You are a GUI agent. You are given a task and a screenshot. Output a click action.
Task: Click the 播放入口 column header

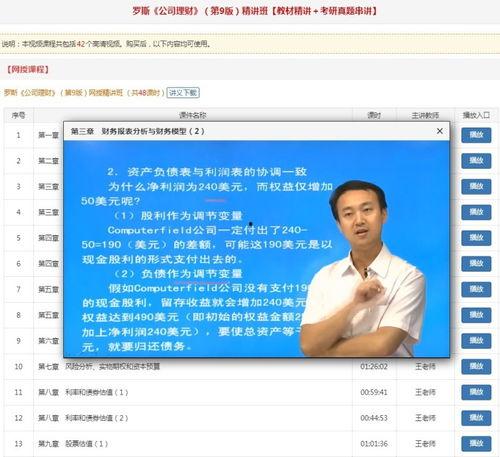476,115
